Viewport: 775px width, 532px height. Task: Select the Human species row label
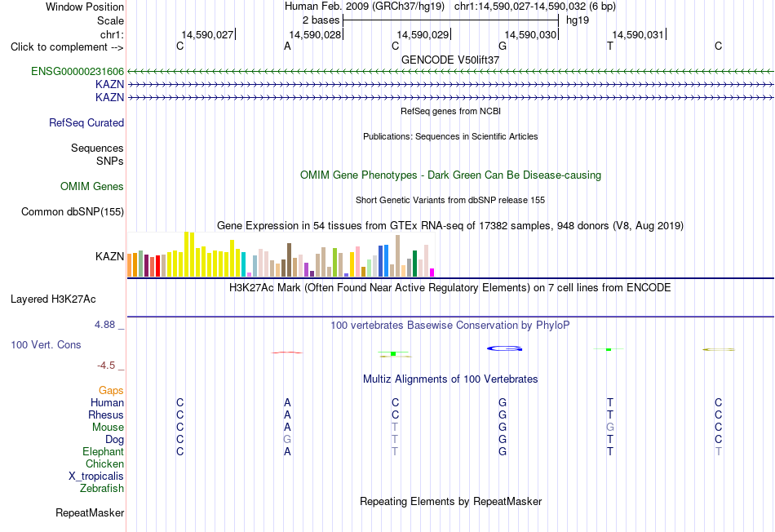pyautogui.click(x=107, y=402)
